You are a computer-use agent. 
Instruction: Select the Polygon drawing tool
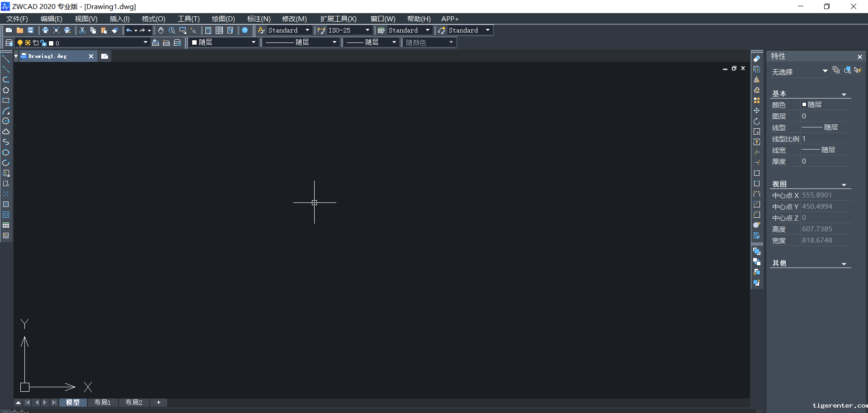(6, 90)
